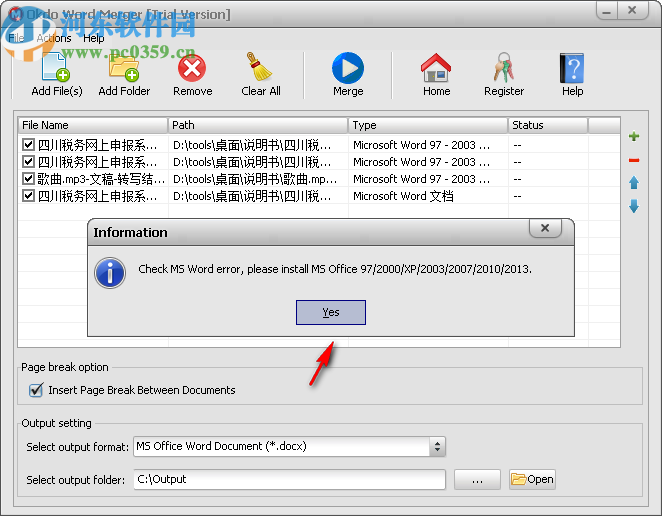Click the Okdo Word Merger title bar app icon
The height and width of the screenshot is (516, 662).
16,14
